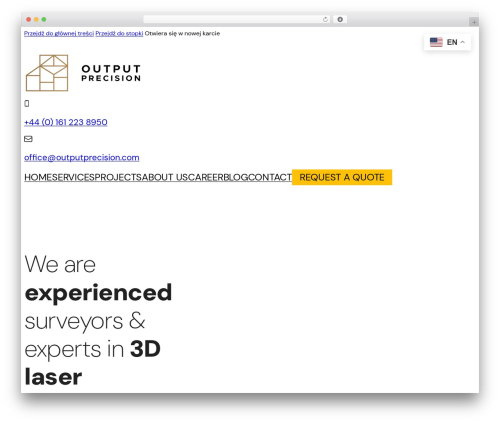The width and height of the screenshot is (500, 423).
Task: Open the PROJECTS menu item
Action: (x=118, y=177)
